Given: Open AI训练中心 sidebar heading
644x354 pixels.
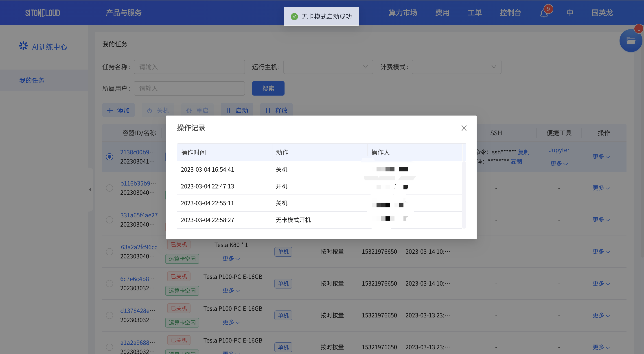Looking at the screenshot, I should point(50,47).
